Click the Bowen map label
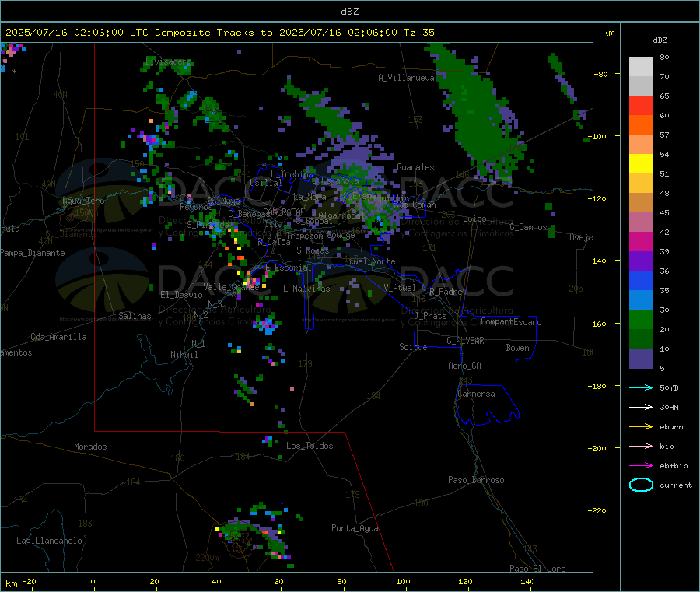Viewport: 700px width, 592px height. [x=518, y=348]
